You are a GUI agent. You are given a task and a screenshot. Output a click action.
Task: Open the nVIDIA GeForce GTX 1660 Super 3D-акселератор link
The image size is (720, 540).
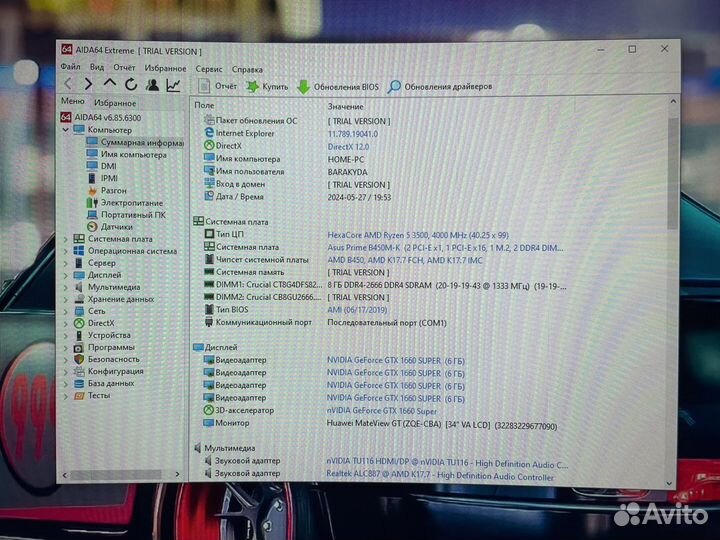coord(382,411)
